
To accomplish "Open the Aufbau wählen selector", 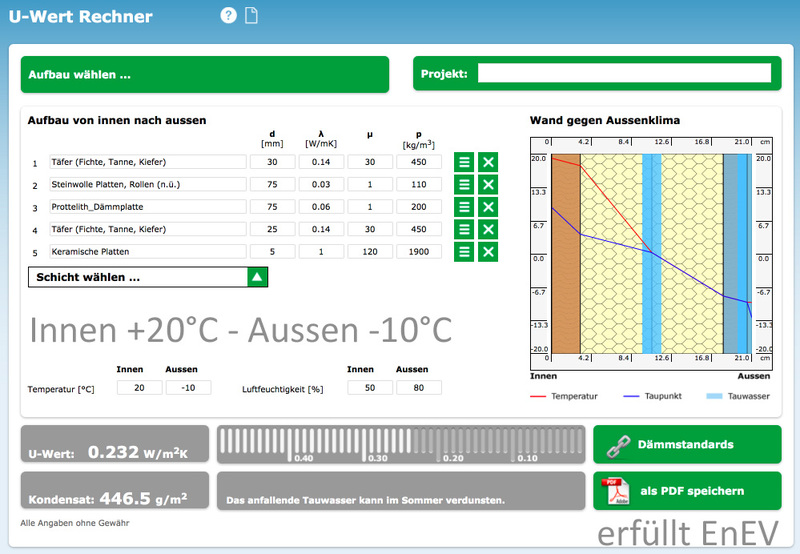I will pos(204,74).
